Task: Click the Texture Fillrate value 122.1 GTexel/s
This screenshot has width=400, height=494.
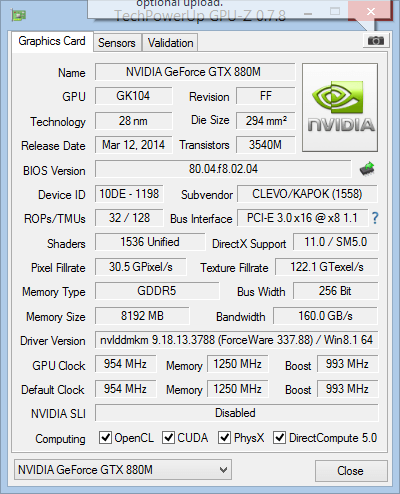Action: coord(327,267)
